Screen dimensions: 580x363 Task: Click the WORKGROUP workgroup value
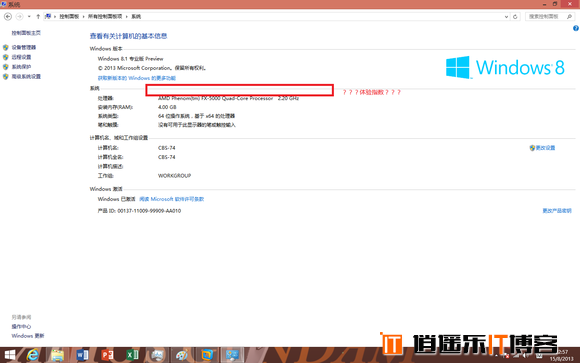click(175, 176)
